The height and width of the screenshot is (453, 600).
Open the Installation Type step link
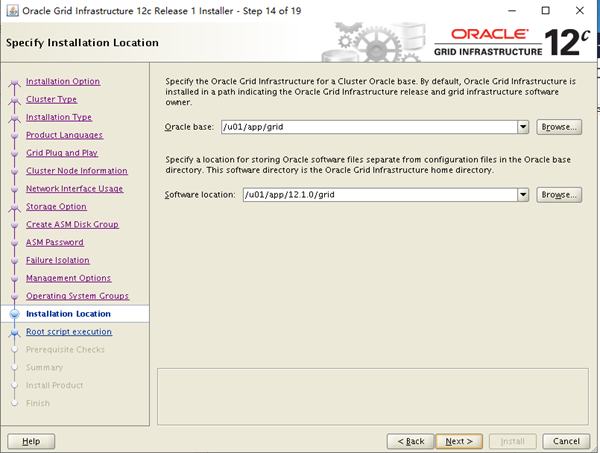tap(59, 117)
